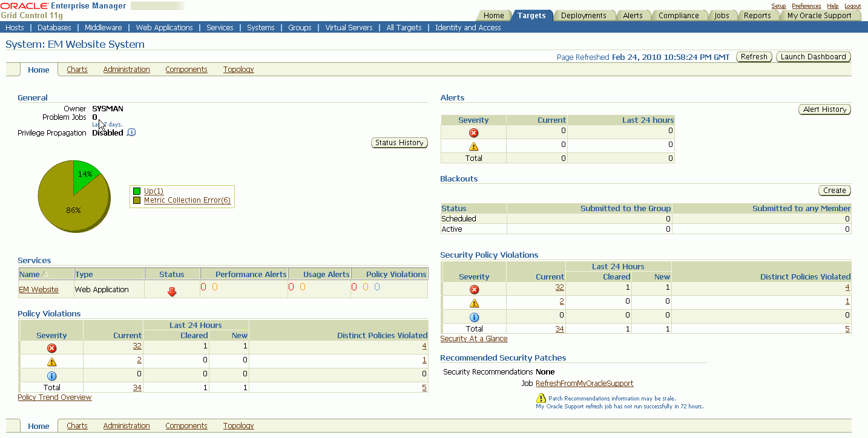Open the bottom Charts page tab
This screenshot has height=438, width=868.
(77, 426)
